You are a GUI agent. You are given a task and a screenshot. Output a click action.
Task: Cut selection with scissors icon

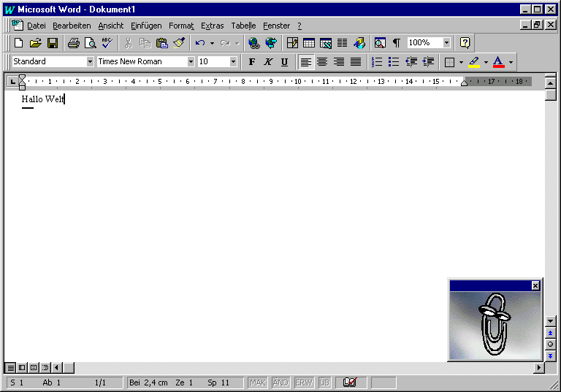coord(128,43)
